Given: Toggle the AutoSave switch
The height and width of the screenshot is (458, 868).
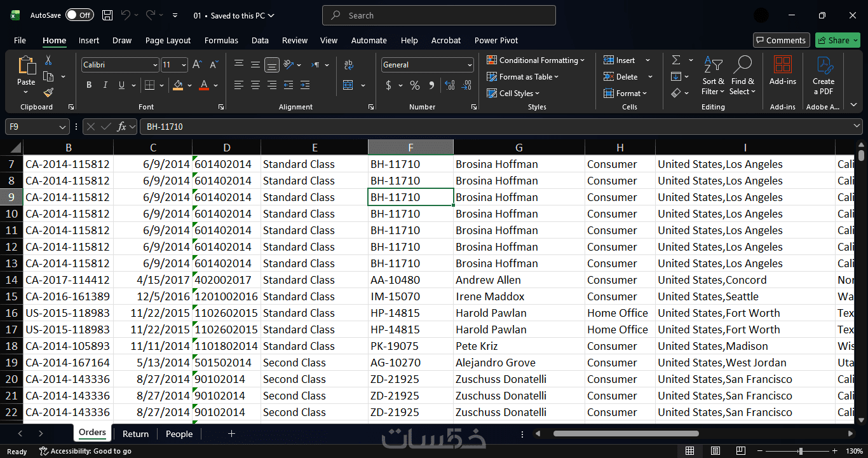Looking at the screenshot, I should click(79, 15).
